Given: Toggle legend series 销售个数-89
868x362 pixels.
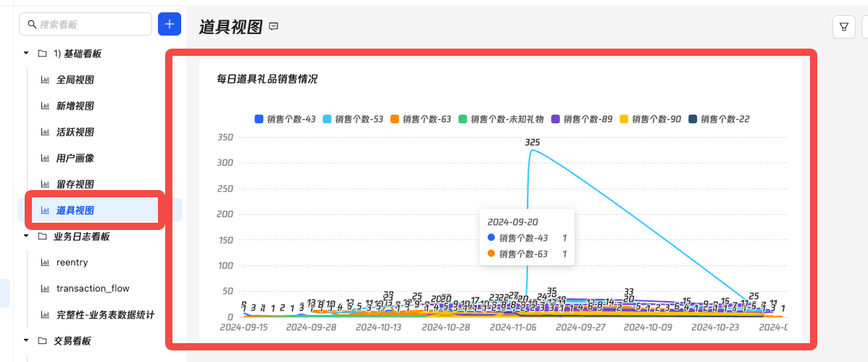Looking at the screenshot, I should pos(582,119).
